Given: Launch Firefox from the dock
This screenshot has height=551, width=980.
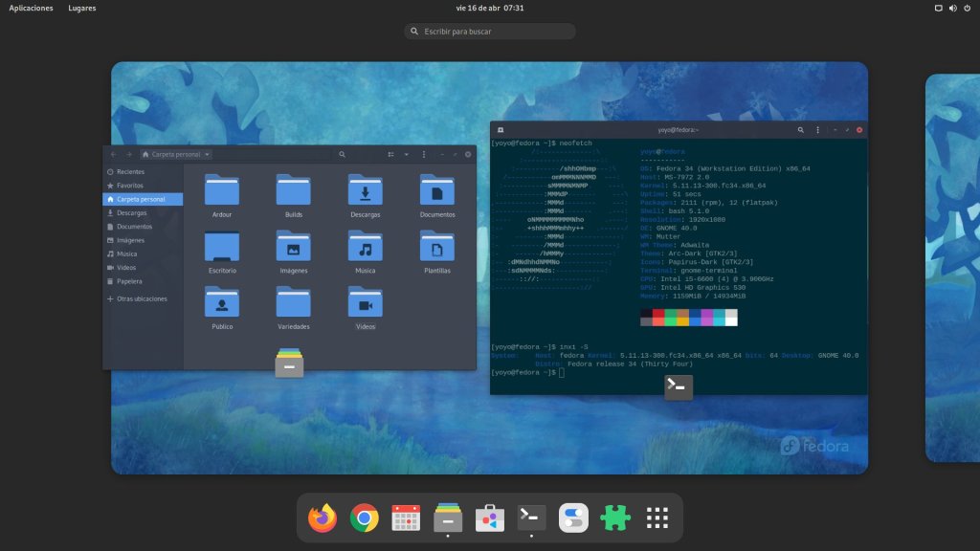Looking at the screenshot, I should tap(323, 518).
